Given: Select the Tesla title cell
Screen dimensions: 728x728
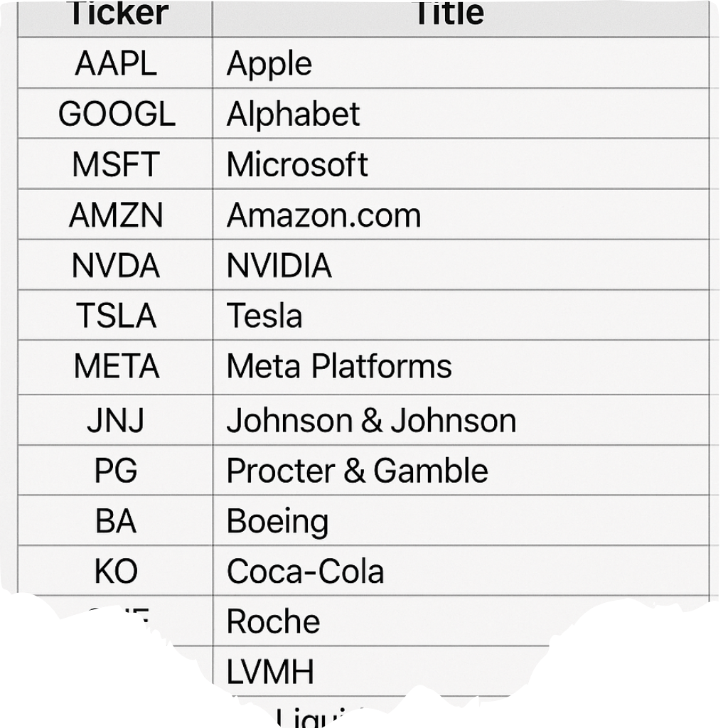Looking at the screenshot, I should click(x=264, y=316).
